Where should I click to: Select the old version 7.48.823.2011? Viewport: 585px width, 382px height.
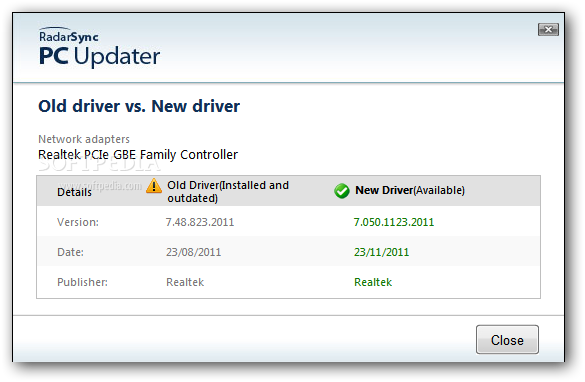coord(200,222)
